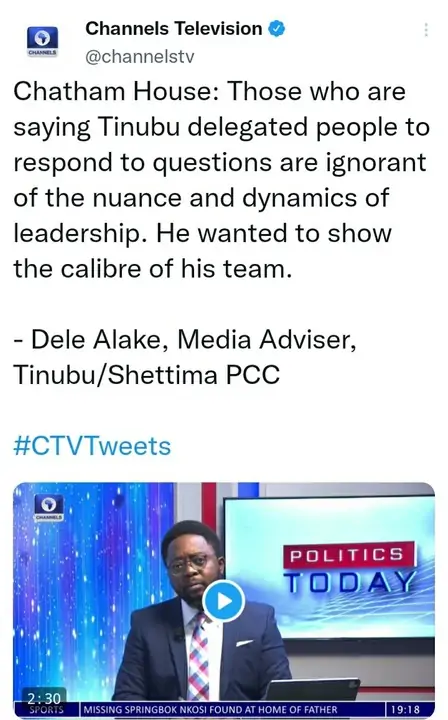Open the #CTVTweets hashtag
The height and width of the screenshot is (720, 448).
point(92,446)
